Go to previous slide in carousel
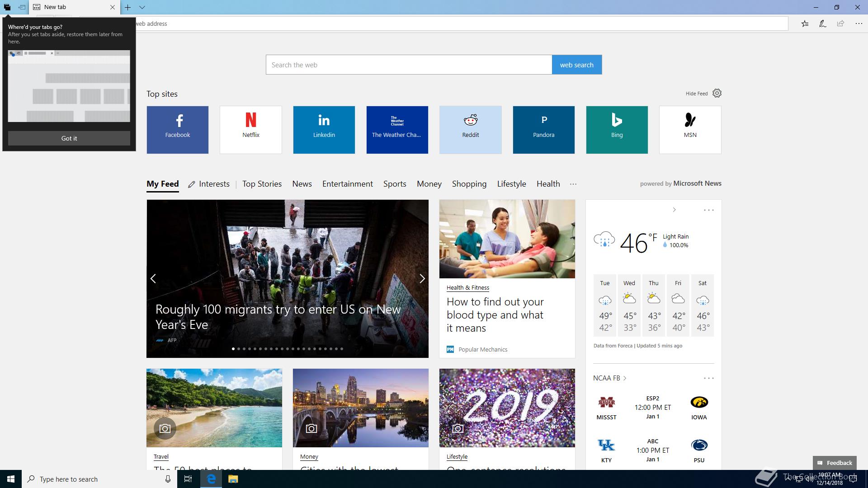Image resolution: width=868 pixels, height=488 pixels. tap(153, 278)
